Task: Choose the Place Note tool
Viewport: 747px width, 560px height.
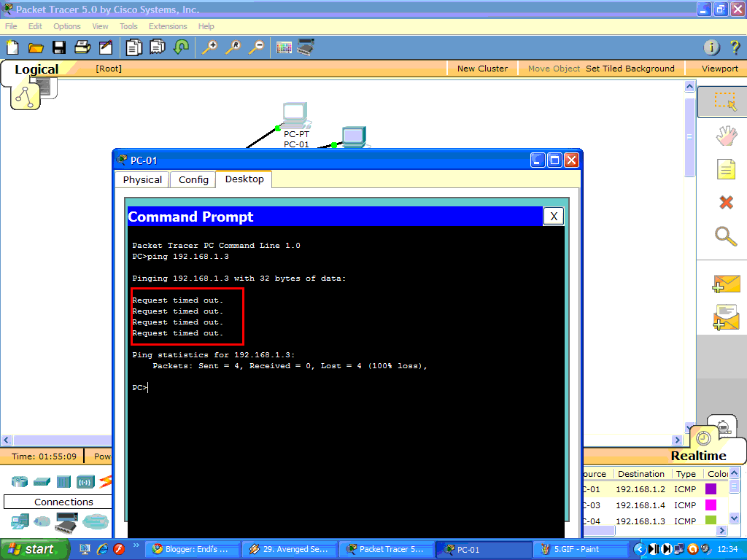Action: (726, 169)
